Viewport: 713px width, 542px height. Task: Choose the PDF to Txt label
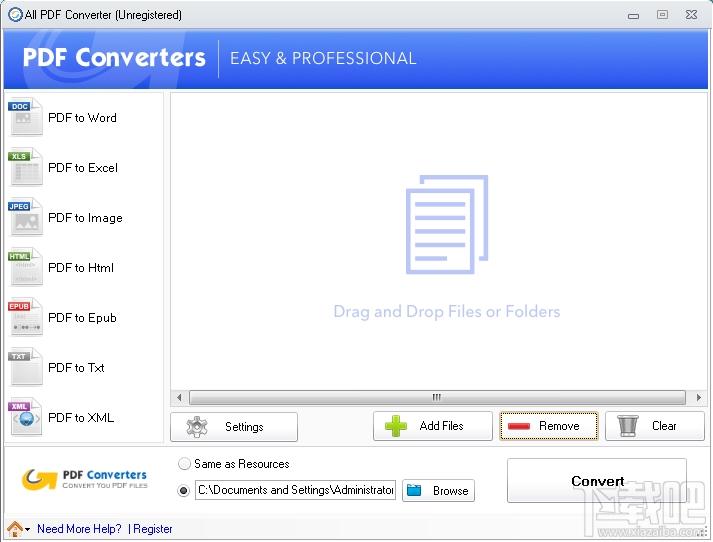coord(76,367)
